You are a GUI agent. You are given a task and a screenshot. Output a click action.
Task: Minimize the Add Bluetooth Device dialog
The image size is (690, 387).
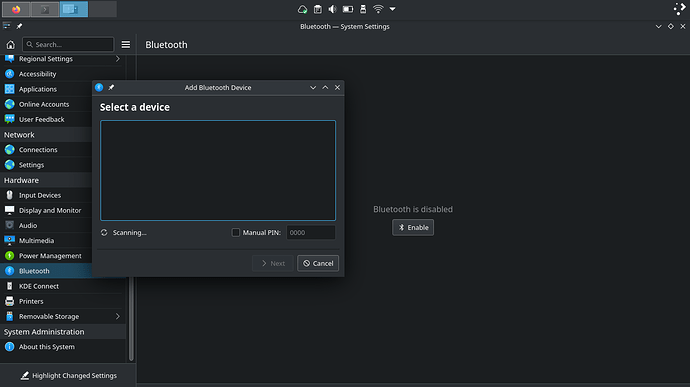(313, 88)
